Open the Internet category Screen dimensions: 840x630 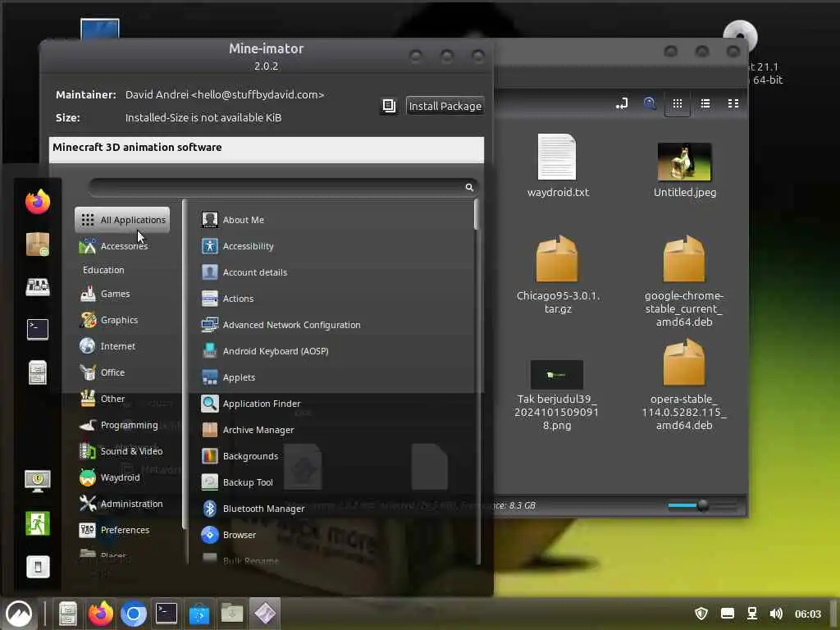point(122,346)
